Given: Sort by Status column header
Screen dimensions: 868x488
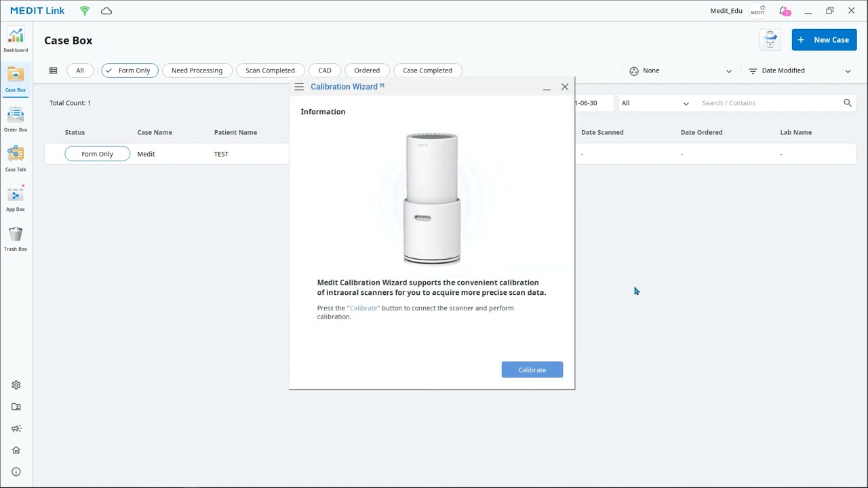Looking at the screenshot, I should 75,132.
